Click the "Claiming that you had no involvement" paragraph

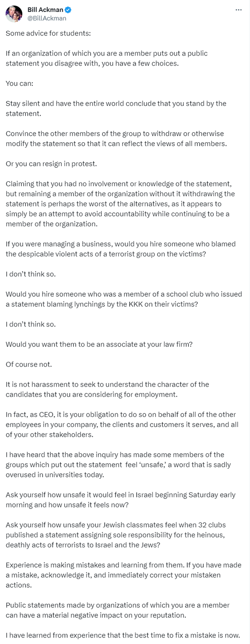click(x=120, y=204)
